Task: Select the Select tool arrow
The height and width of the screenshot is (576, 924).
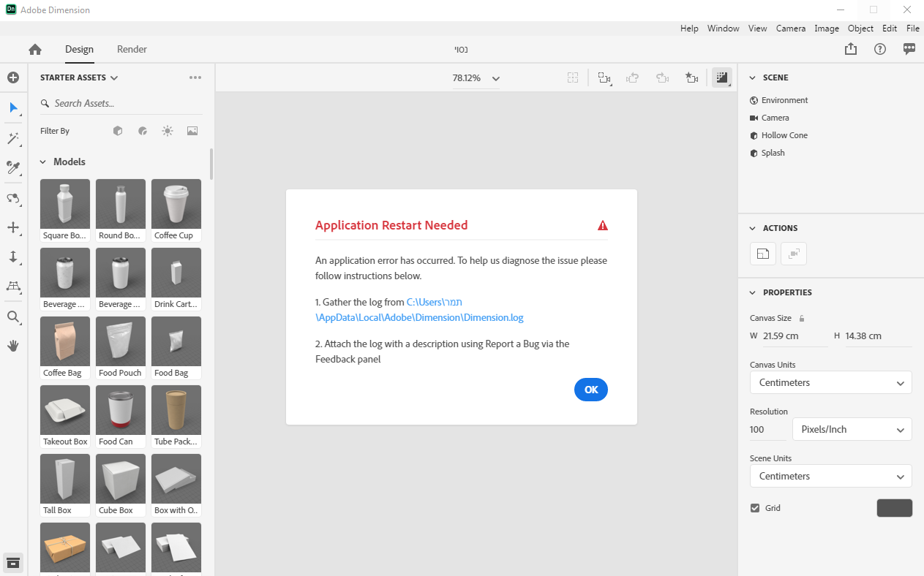Action: point(13,108)
